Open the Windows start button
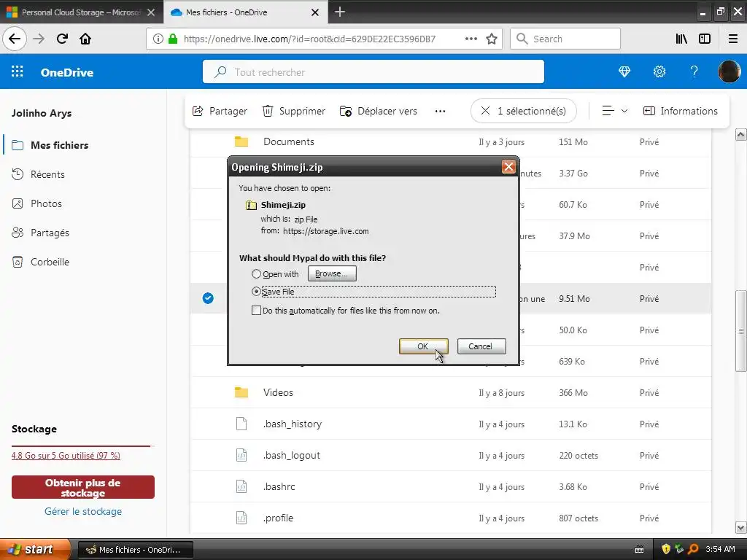747x560 pixels. (x=34, y=549)
